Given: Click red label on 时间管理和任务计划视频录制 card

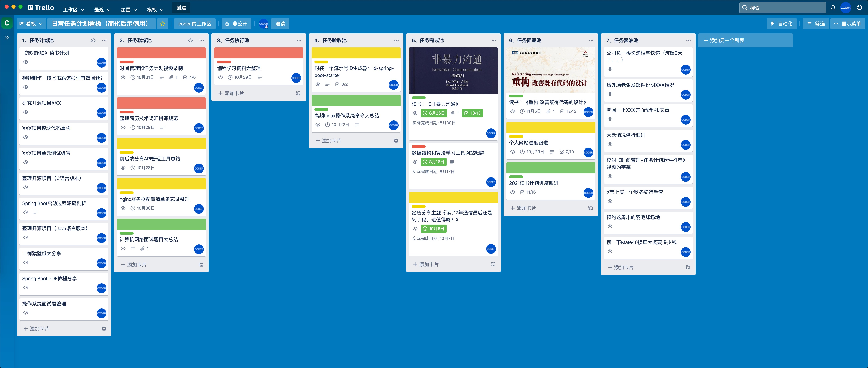Looking at the screenshot, I should pyautogui.click(x=127, y=62).
